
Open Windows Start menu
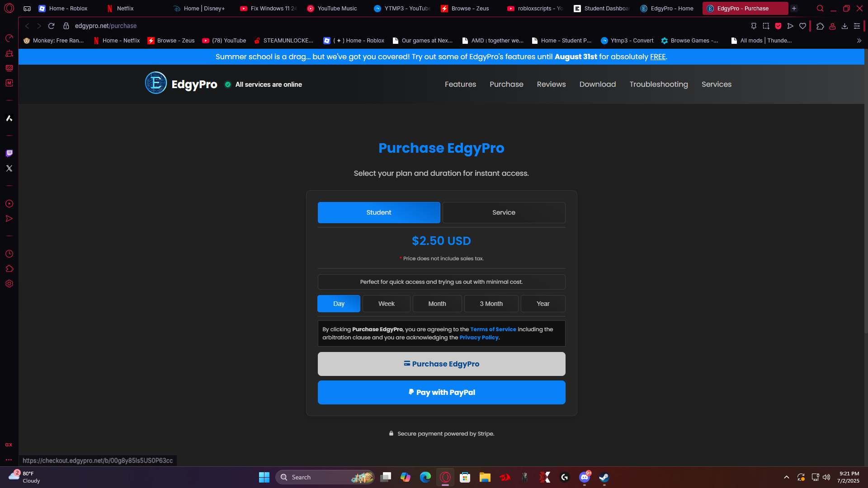(x=264, y=477)
